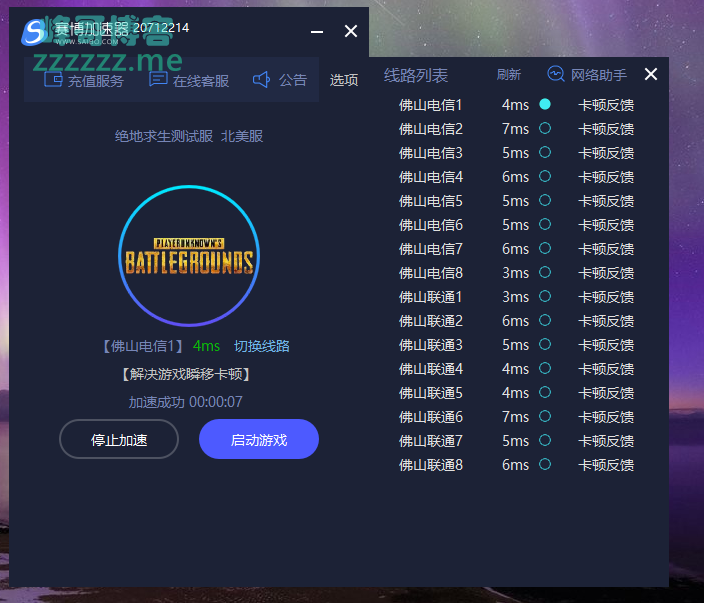
Task: Open the network assistant icon (网络助手)
Action: [x=556, y=74]
